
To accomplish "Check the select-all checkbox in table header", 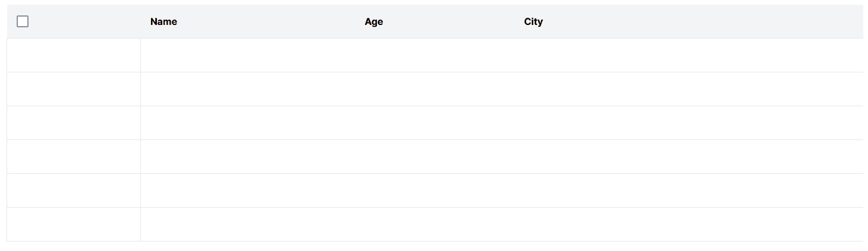I will click(x=23, y=21).
